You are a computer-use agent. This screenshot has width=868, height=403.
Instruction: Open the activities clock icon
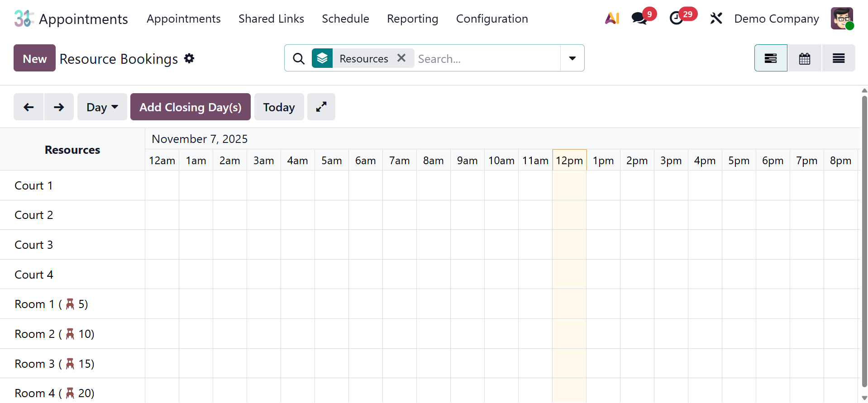(x=677, y=19)
